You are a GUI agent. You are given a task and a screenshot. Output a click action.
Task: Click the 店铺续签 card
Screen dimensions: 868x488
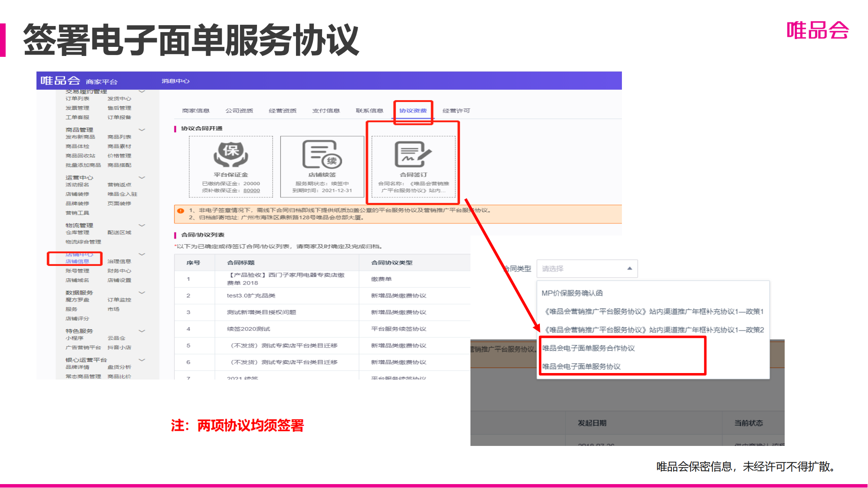[322, 167]
